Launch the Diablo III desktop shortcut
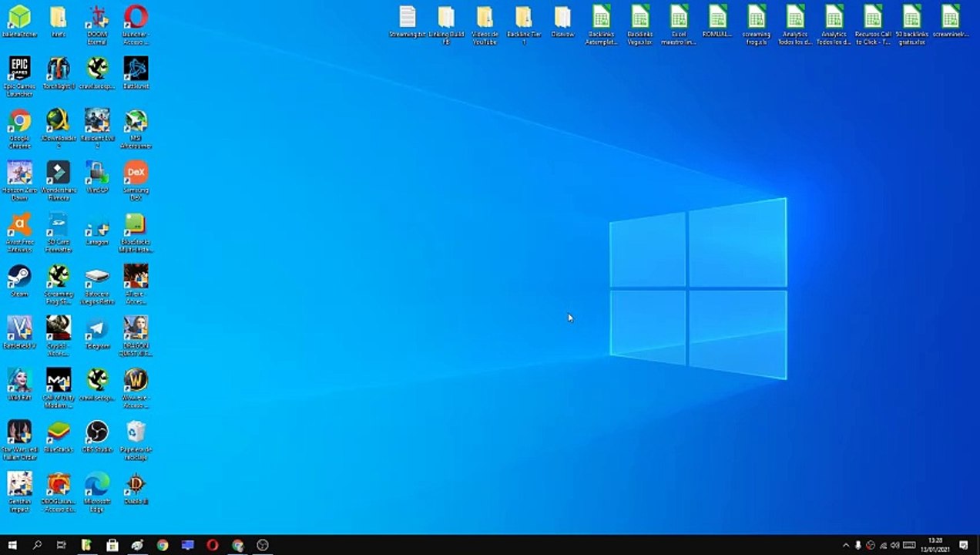The width and height of the screenshot is (980, 555). click(136, 488)
